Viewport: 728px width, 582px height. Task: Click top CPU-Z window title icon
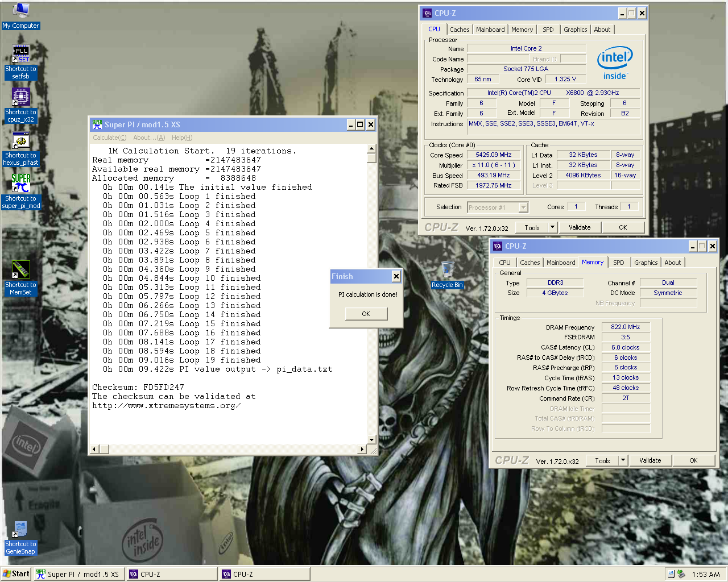[427, 13]
